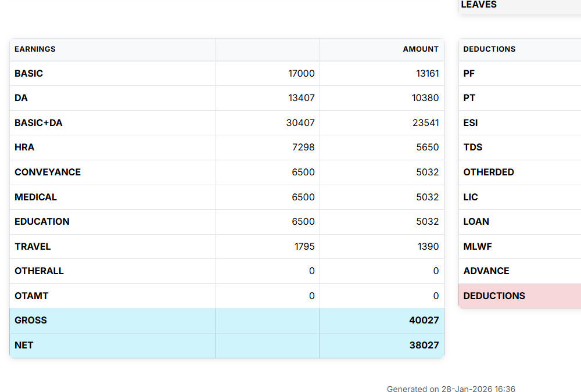The height and width of the screenshot is (392, 581).
Task: Click the TDS deduction row
Action: [473, 148]
